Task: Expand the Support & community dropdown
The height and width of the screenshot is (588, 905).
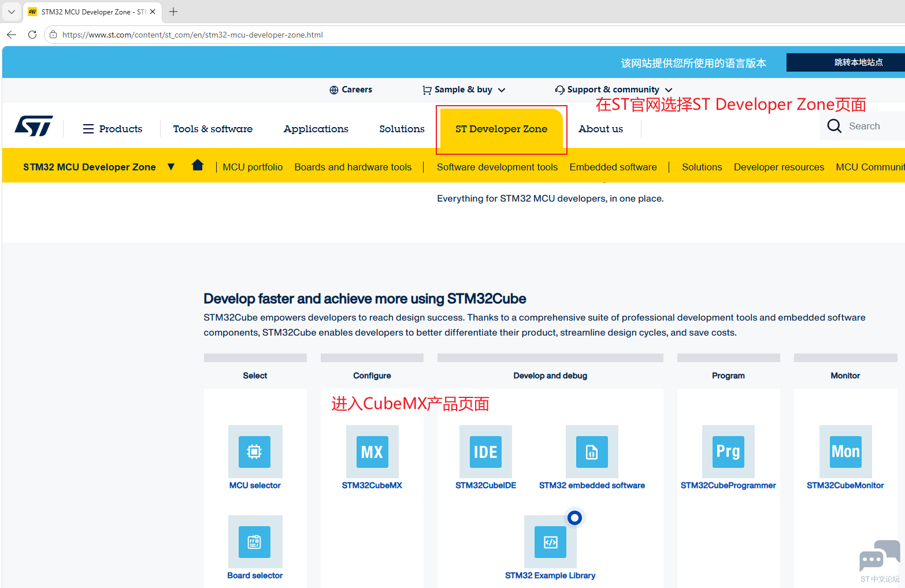Action: (x=669, y=90)
